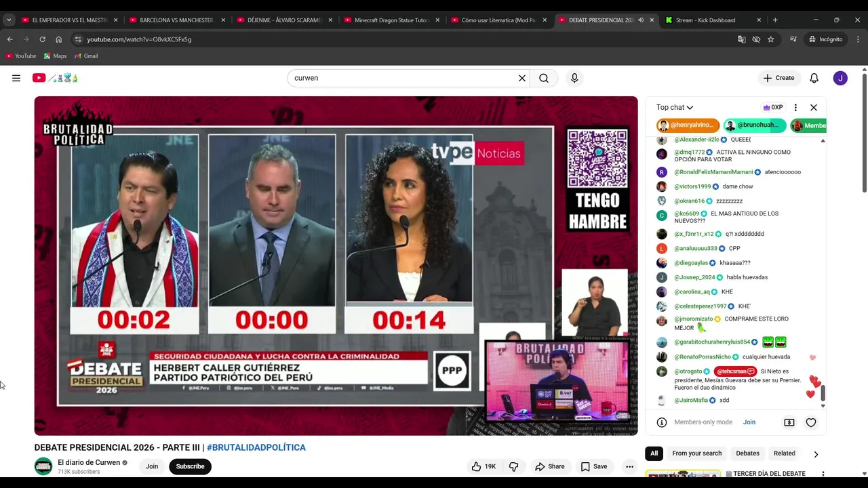Screen dimensions: 868x488
Task: Dislike the video with thumbs down
Action: pyautogui.click(x=514, y=466)
